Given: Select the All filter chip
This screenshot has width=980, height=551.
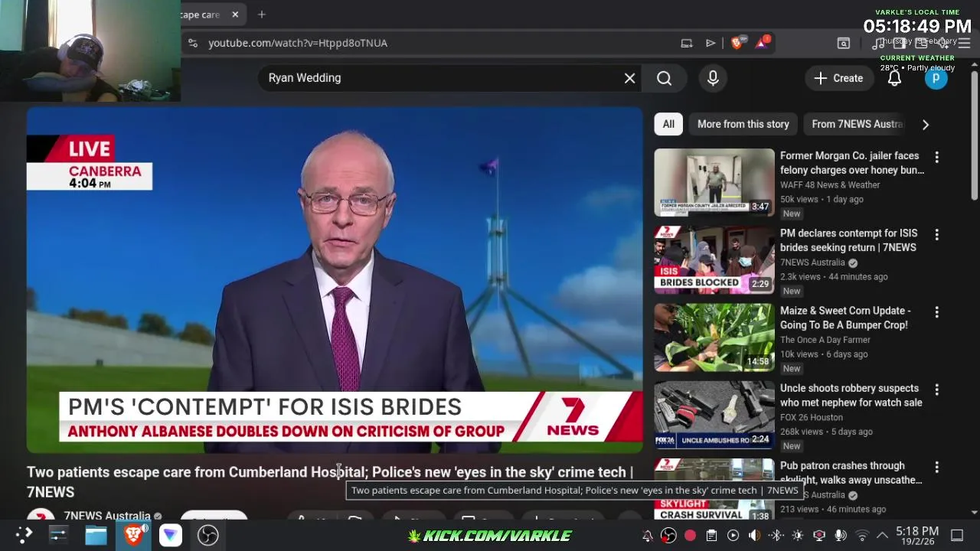Looking at the screenshot, I should pyautogui.click(x=668, y=124).
